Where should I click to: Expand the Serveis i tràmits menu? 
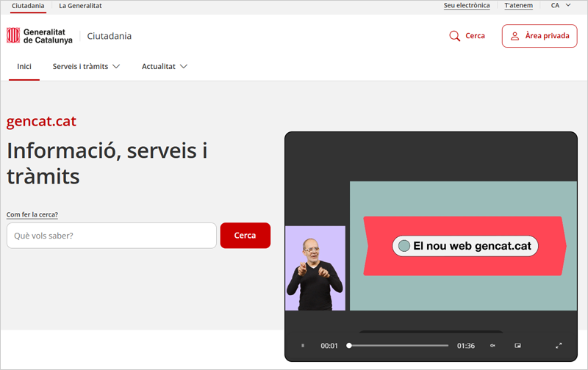tap(85, 66)
